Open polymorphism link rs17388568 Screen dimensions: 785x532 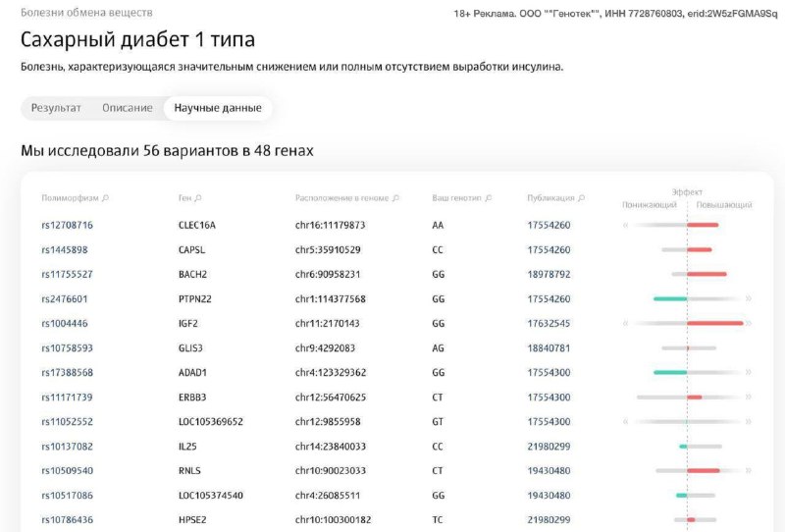coord(67,373)
